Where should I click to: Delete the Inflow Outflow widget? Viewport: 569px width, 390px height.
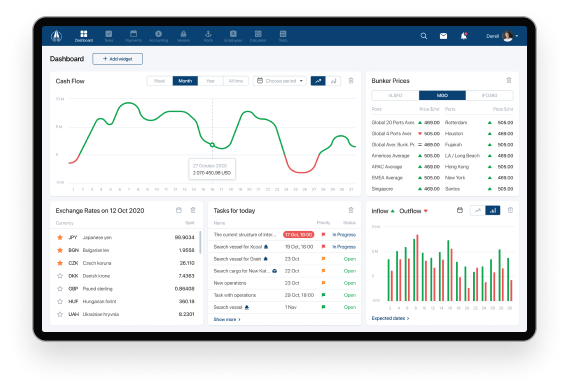click(x=510, y=210)
